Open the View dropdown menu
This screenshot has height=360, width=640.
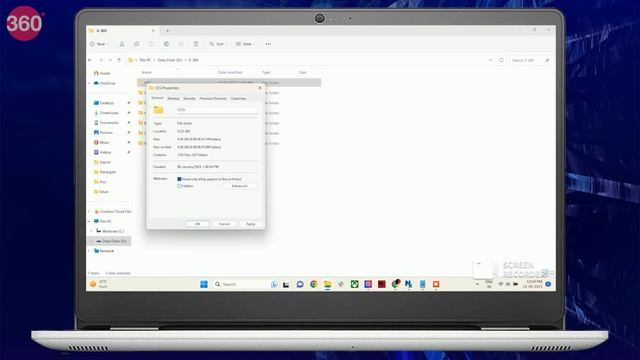pos(245,44)
